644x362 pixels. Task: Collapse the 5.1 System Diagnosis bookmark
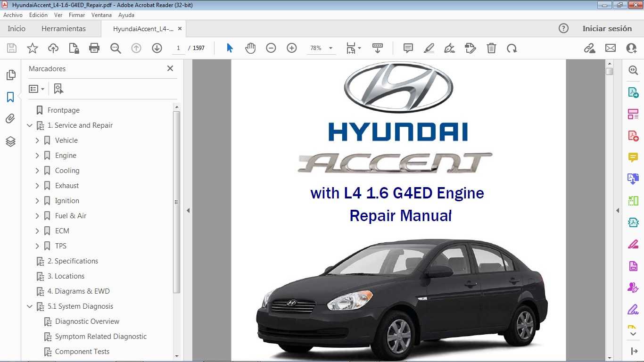click(30, 306)
